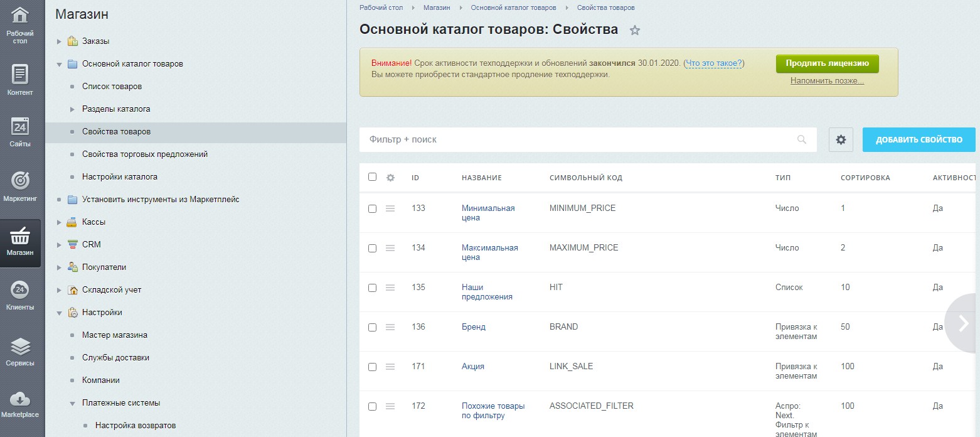Image resolution: width=980 pixels, height=437 pixels.
Task: Open the Рабочий стол sidebar section
Action: pos(20,25)
